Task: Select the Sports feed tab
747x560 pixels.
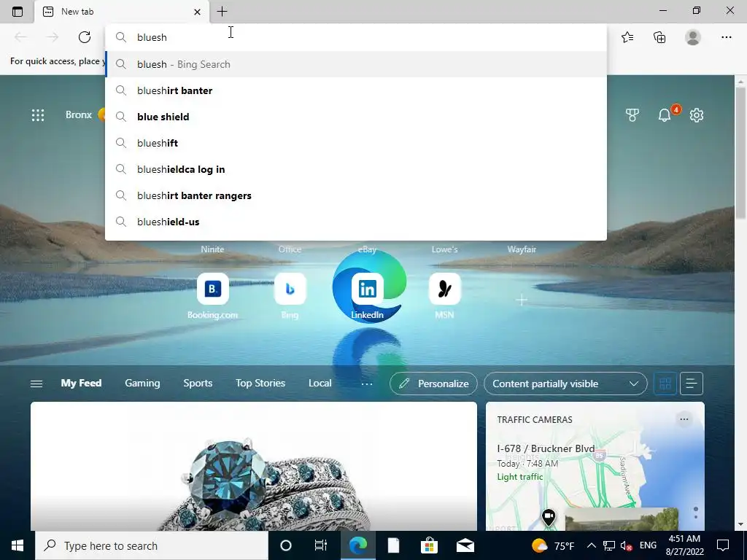Action: pos(198,384)
